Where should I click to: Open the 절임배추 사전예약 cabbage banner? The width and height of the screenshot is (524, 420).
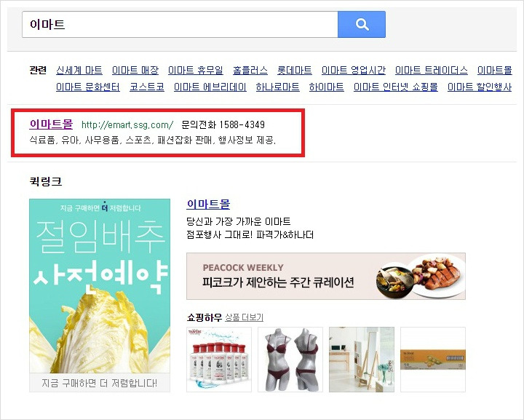(x=100, y=295)
